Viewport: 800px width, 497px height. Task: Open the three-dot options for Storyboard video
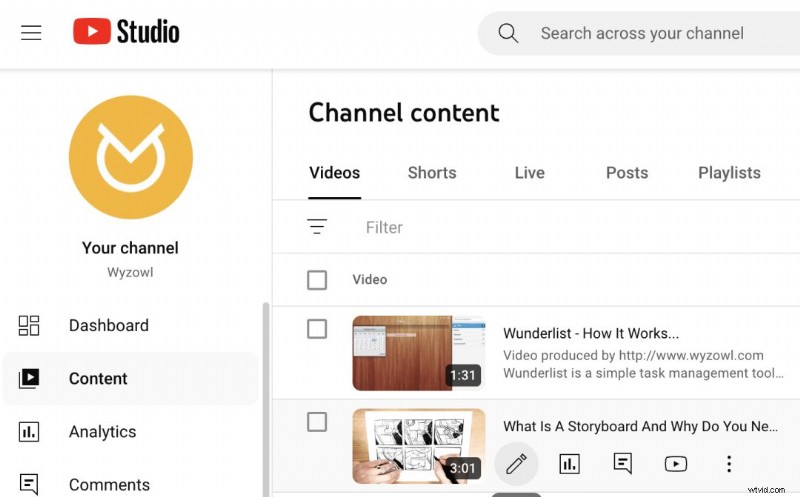tap(729, 464)
